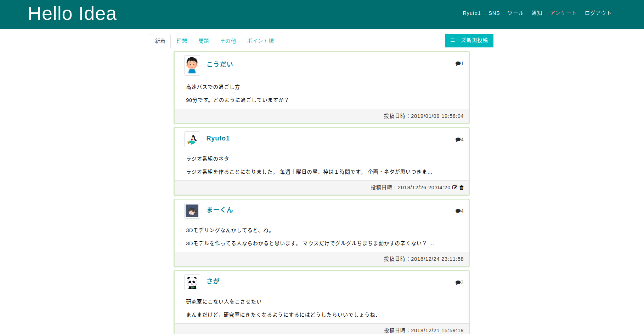Open the ツール menu item
The image size is (644, 334).
pyautogui.click(x=515, y=13)
